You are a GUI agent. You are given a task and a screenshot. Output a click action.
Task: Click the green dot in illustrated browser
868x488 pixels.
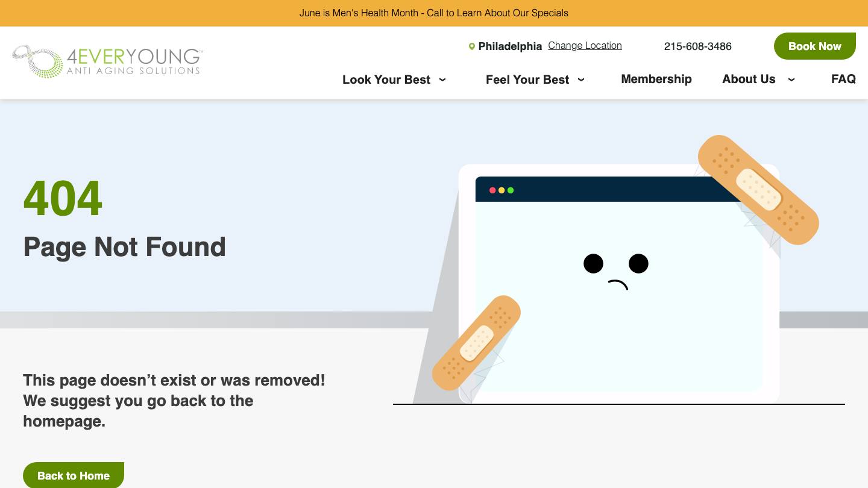511,190
